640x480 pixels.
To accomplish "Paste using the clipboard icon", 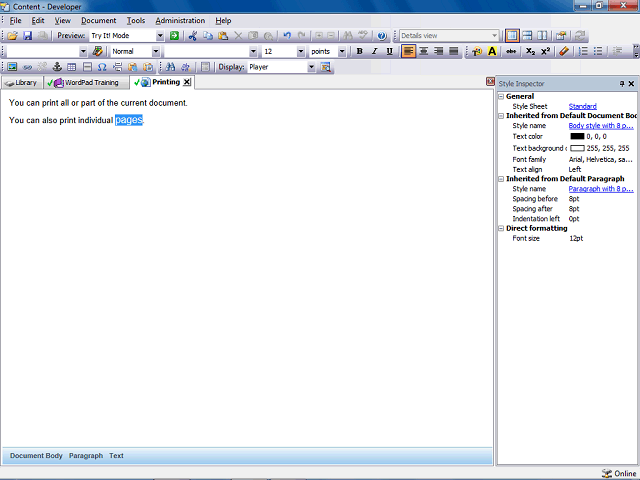I will pos(223,36).
